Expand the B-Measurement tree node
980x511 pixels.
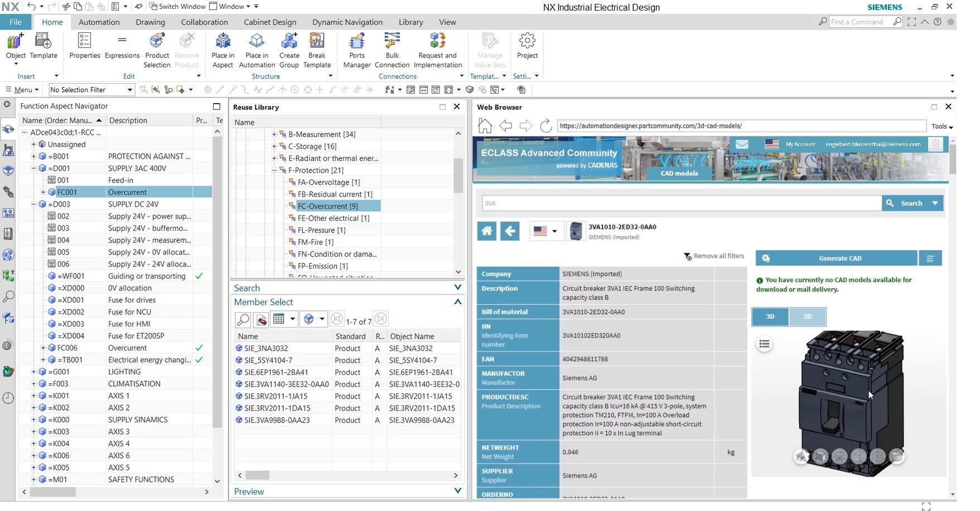tap(274, 134)
